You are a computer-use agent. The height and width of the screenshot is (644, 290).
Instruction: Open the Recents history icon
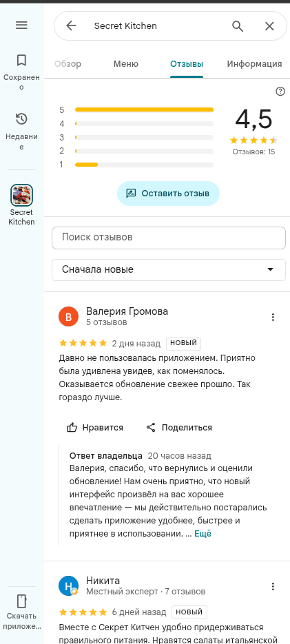(21, 119)
